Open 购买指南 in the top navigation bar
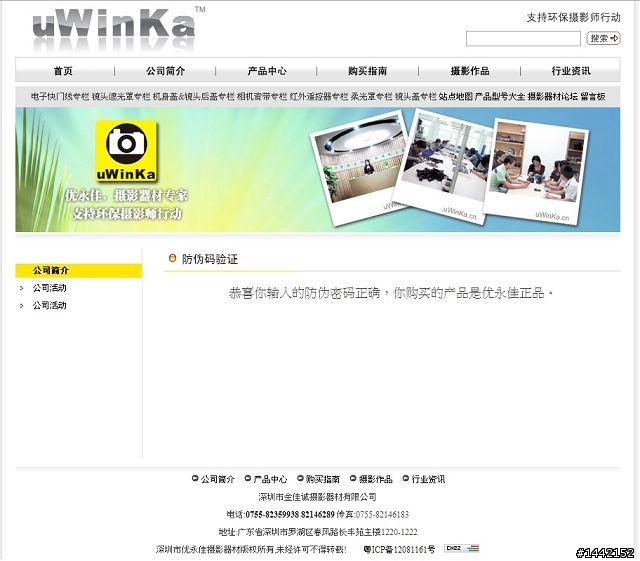This screenshot has height=561, width=640. [367, 71]
